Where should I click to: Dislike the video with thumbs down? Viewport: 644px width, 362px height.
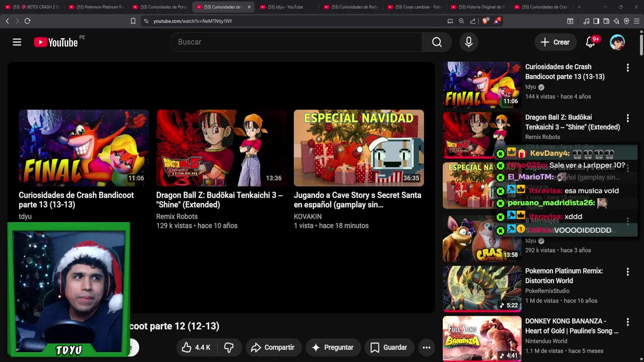pos(229,347)
